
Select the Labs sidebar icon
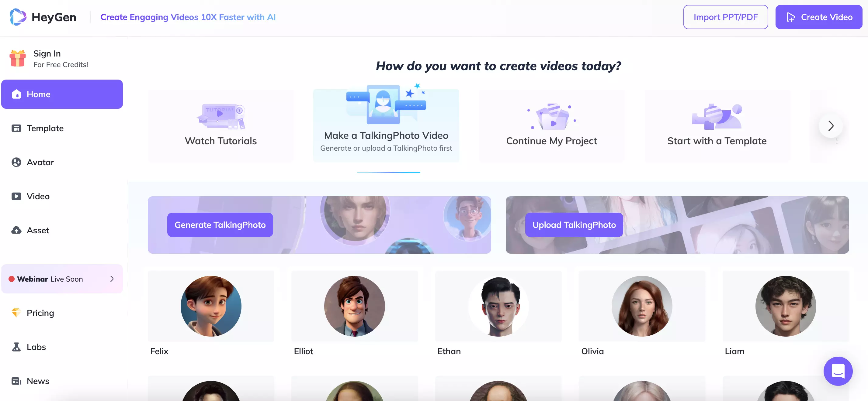pyautogui.click(x=16, y=346)
